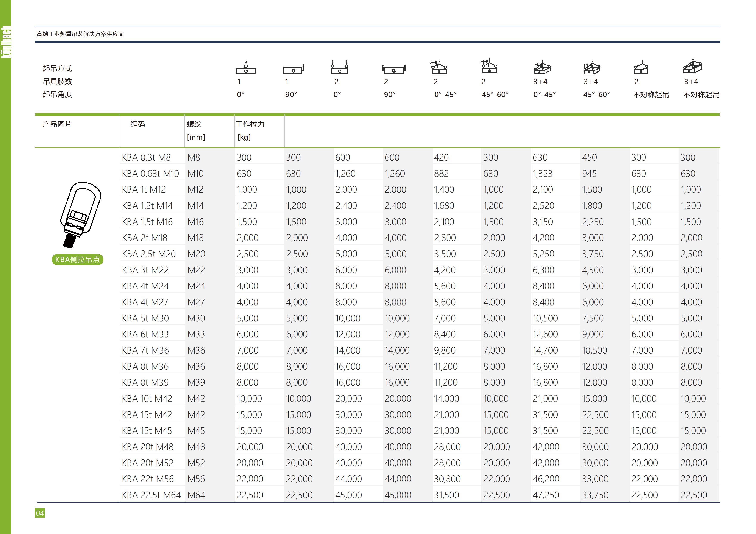Click the green KBA侧拉吊点 label
The height and width of the screenshot is (534, 756).
click(77, 260)
